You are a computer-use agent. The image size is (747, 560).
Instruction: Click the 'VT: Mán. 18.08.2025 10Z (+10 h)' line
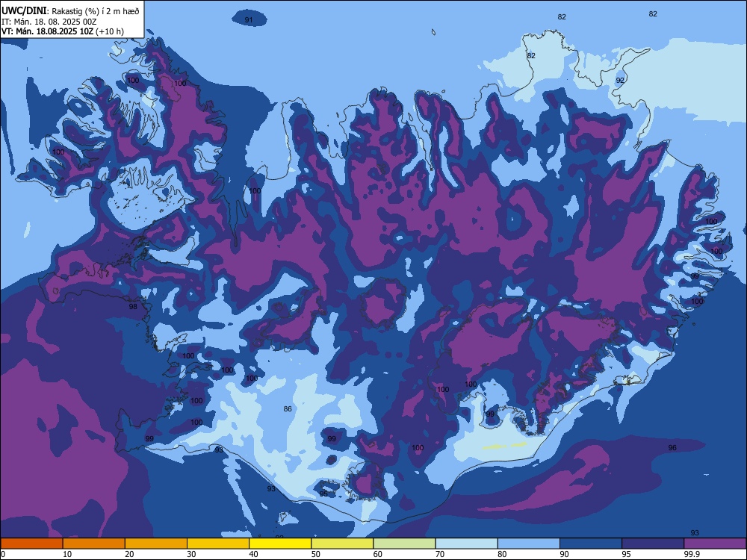(63, 31)
